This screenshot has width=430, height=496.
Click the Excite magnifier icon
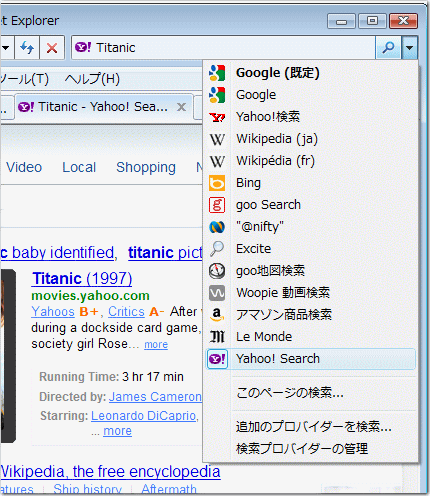tap(217, 249)
